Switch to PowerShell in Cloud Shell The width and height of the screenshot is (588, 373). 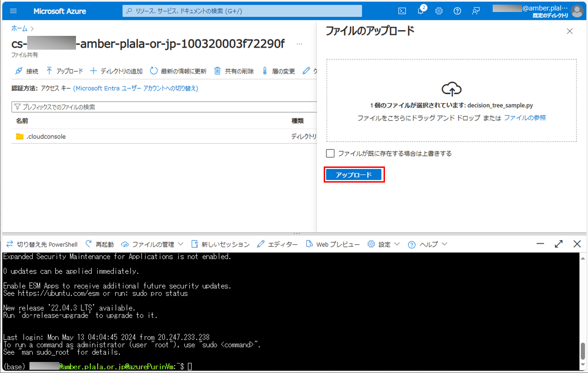[x=41, y=244]
